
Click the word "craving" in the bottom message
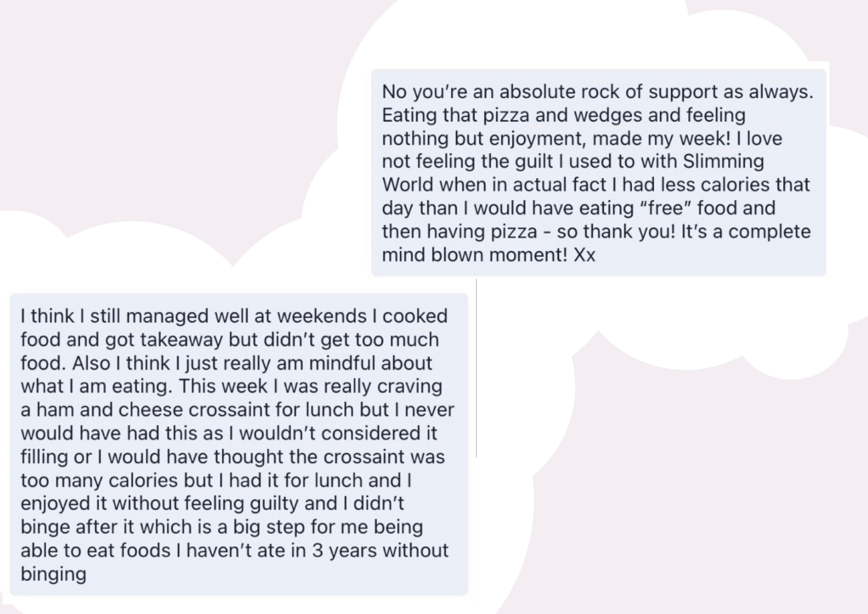tap(409, 386)
